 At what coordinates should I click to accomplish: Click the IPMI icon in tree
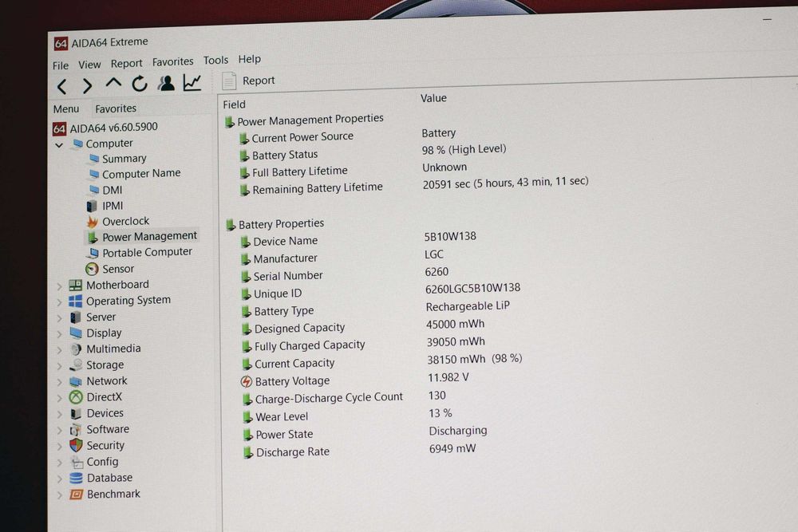(x=92, y=206)
